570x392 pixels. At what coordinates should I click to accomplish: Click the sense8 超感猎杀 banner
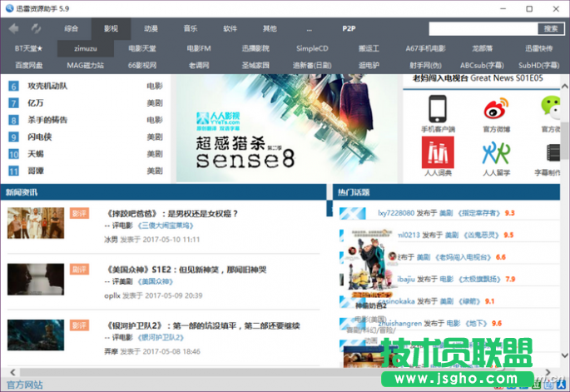coord(287,128)
